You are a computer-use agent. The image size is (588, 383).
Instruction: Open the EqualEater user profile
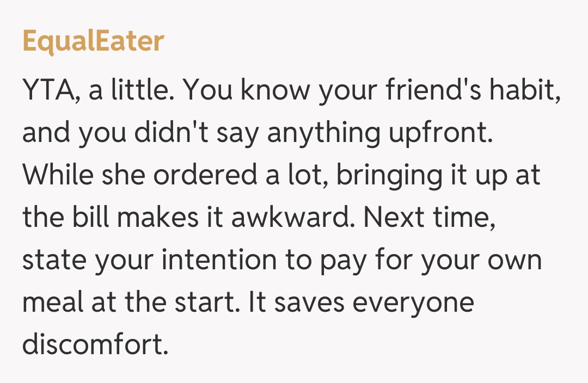click(93, 41)
